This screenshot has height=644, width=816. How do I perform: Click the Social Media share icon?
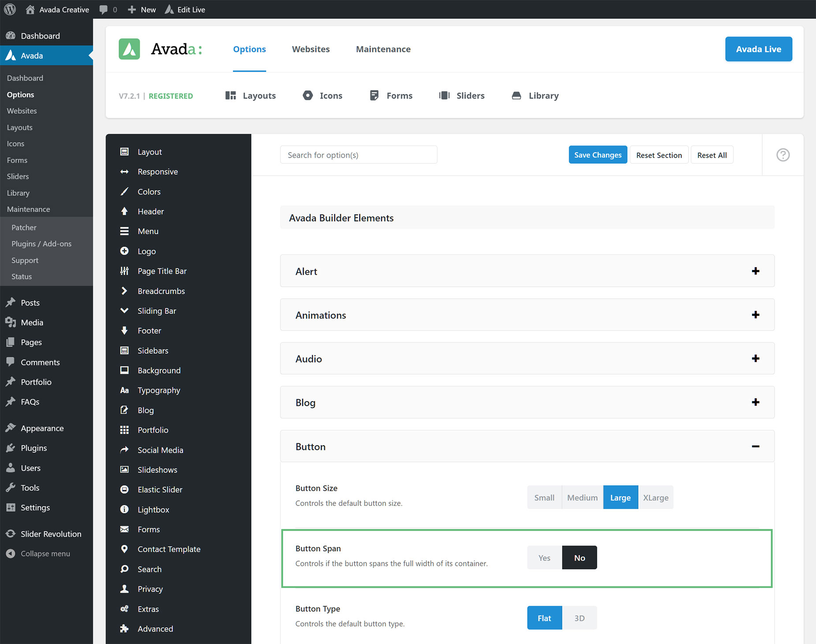tap(124, 449)
